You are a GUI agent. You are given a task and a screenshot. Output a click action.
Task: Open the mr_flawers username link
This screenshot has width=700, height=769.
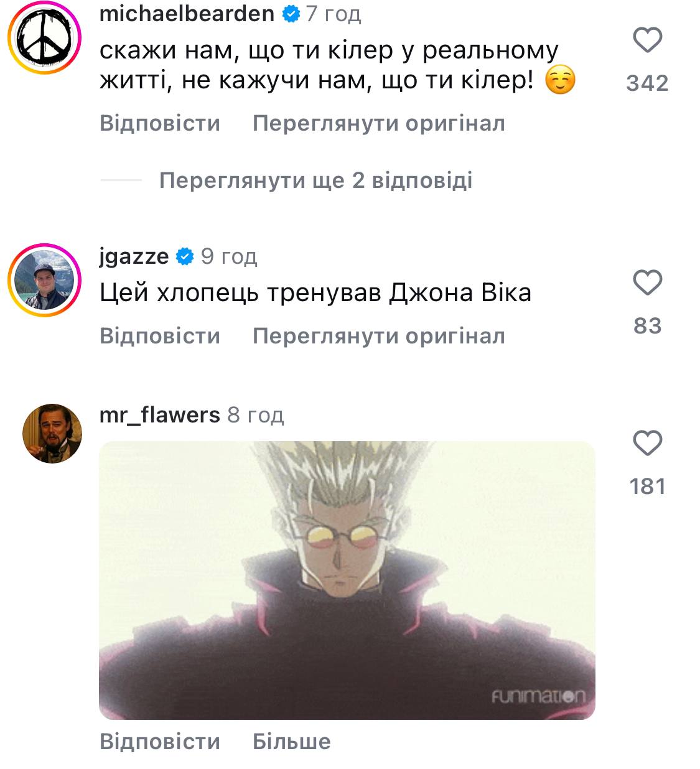pyautogui.click(x=160, y=414)
